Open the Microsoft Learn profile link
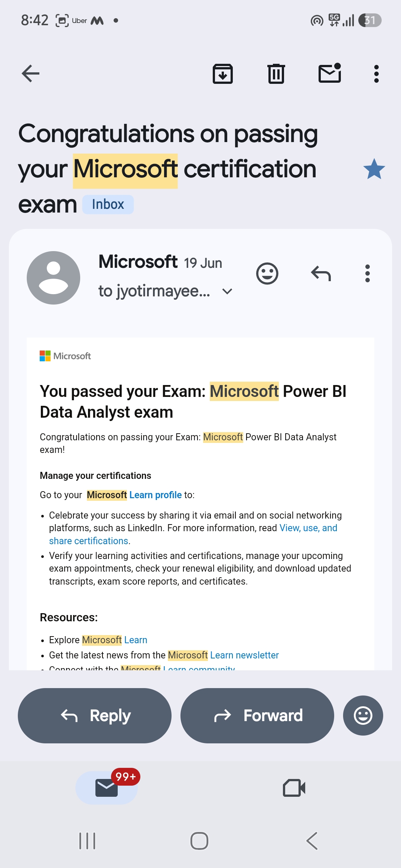 click(134, 495)
